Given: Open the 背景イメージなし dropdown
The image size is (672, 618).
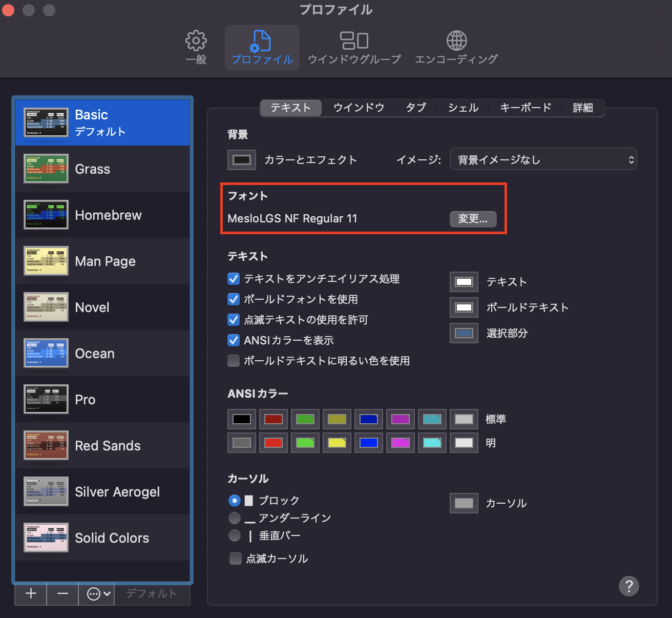Looking at the screenshot, I should [543, 159].
